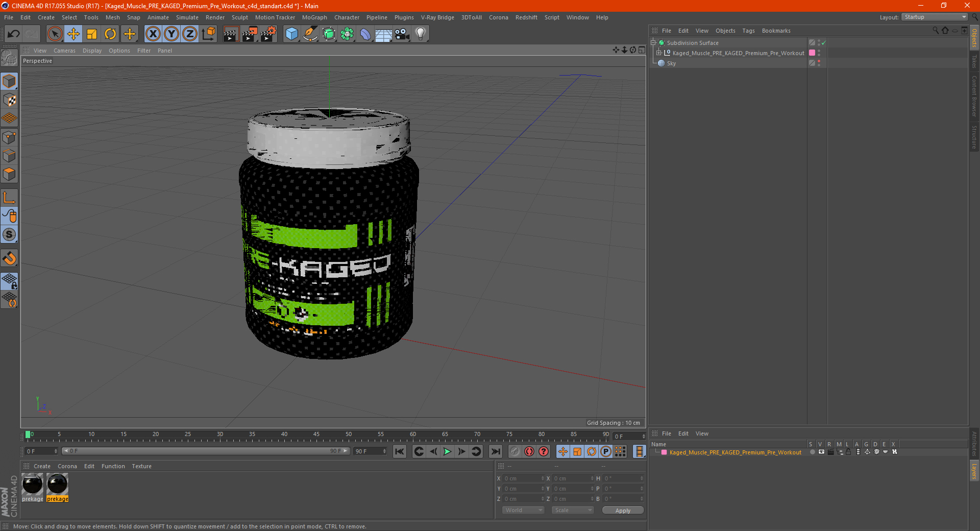
Task: Toggle Sky object visibility dots
Action: [x=819, y=63]
